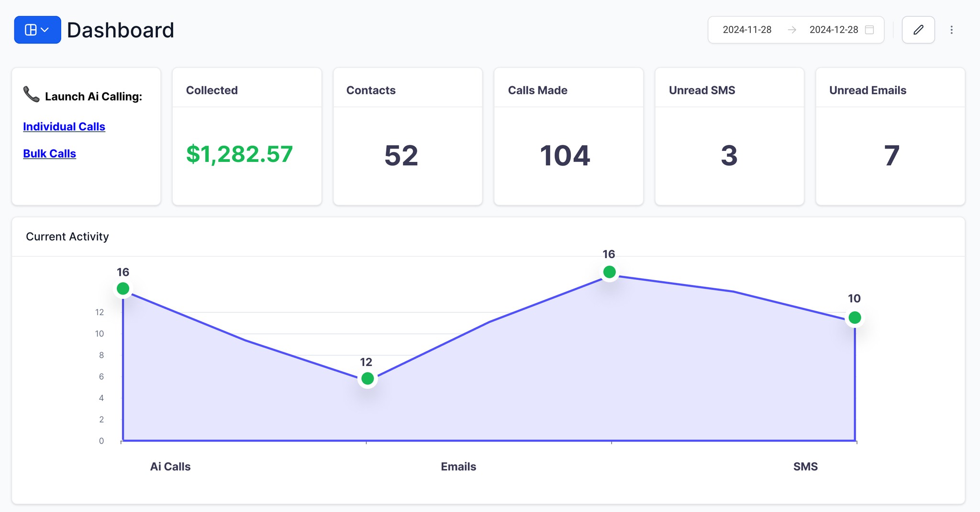The width and height of the screenshot is (980, 512).
Task: Select the Collected amount $1,282.57
Action: [x=239, y=154]
